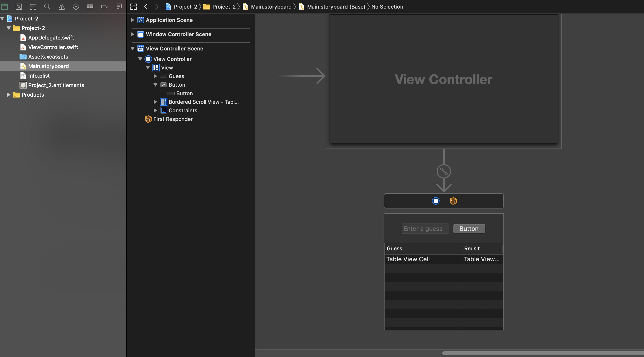Expand the Products folder
Image resolution: width=644 pixels, height=357 pixels.
9,95
